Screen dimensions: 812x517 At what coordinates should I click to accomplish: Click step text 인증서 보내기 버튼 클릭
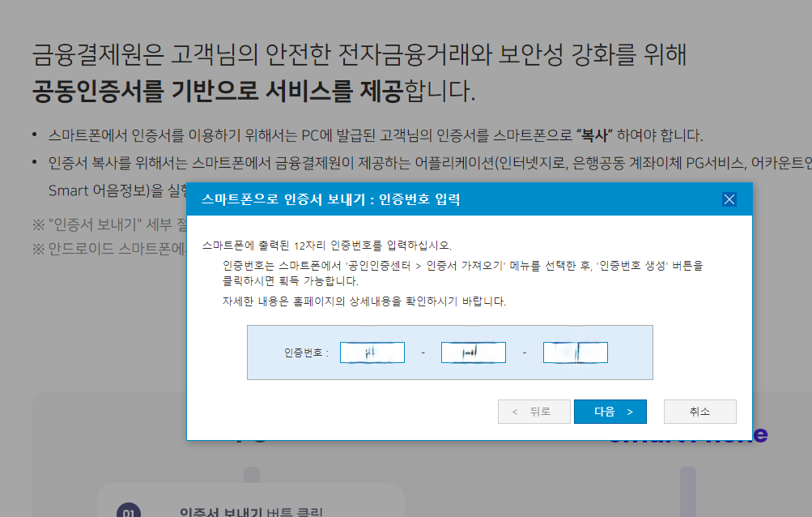251,512
